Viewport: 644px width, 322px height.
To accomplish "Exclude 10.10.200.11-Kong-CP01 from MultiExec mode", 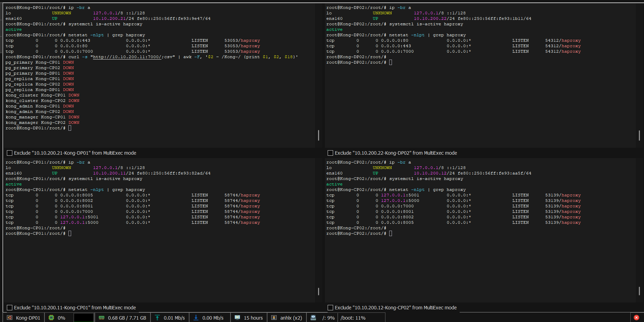I will 10,308.
